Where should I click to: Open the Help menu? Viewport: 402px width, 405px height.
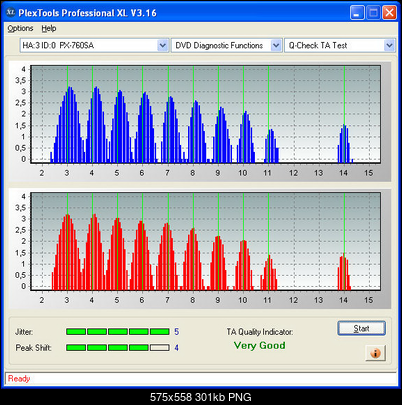[x=49, y=29]
